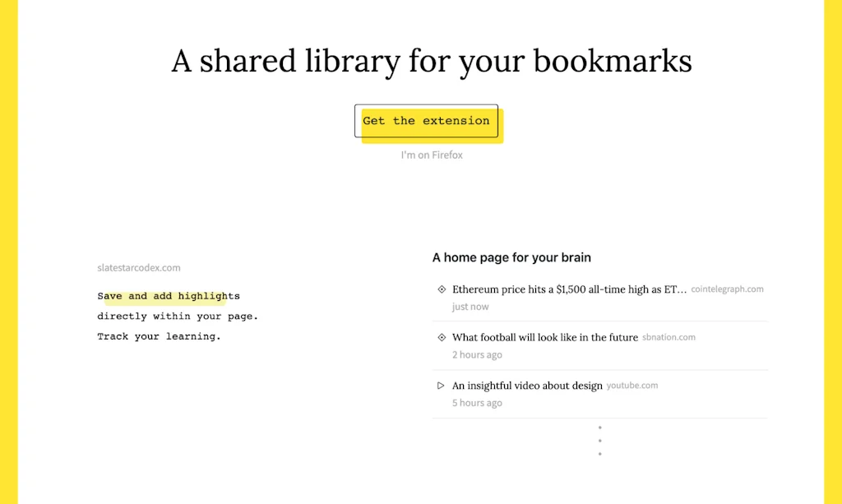Click the slatestarcodex.com page label
Image resolution: width=842 pixels, height=504 pixels.
[x=139, y=267]
